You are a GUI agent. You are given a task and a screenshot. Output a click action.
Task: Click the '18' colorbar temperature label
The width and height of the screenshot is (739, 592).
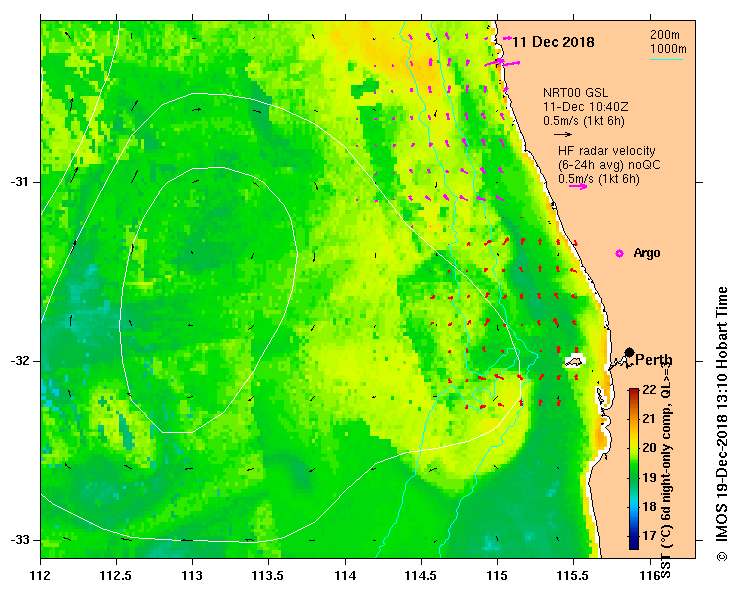(649, 506)
